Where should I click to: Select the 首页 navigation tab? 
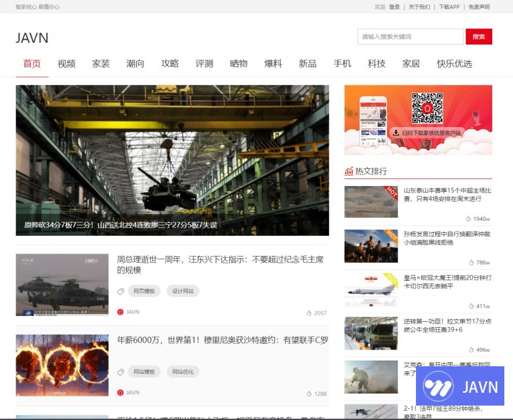pos(32,64)
